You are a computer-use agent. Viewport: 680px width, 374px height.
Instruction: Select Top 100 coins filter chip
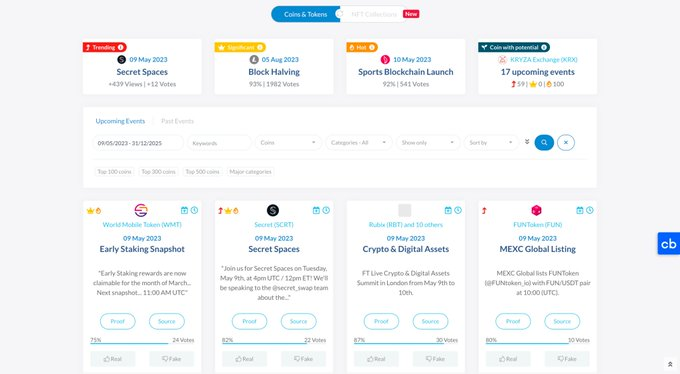[x=114, y=172]
